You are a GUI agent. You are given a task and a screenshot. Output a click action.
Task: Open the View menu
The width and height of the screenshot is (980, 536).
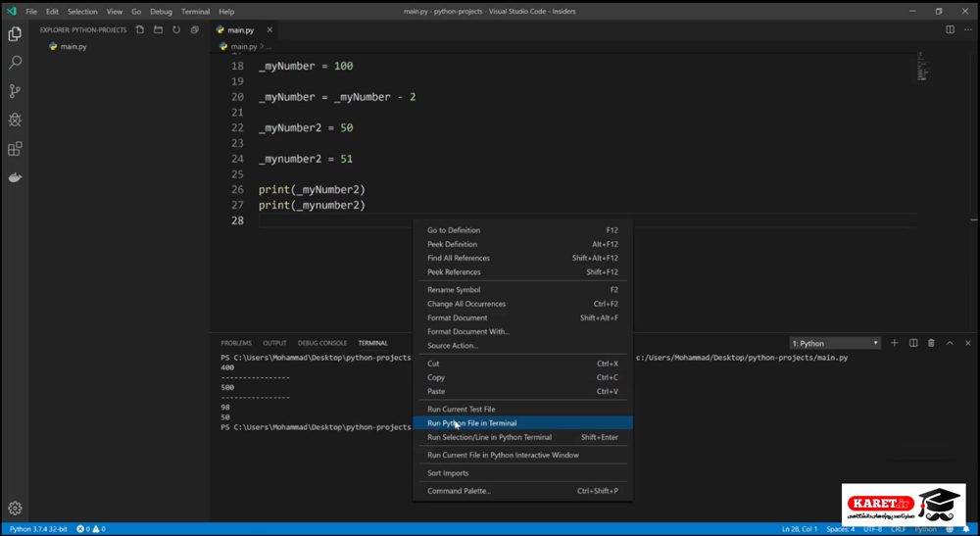point(115,11)
